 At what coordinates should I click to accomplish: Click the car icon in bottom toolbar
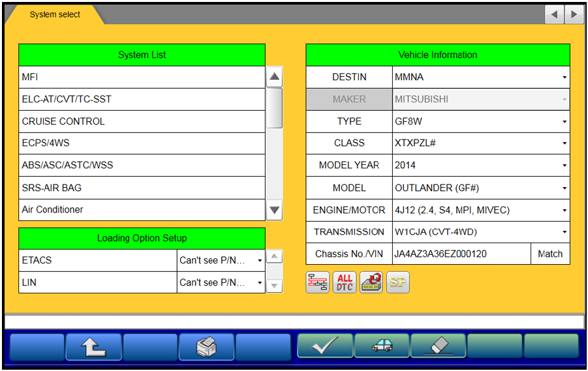tap(382, 347)
